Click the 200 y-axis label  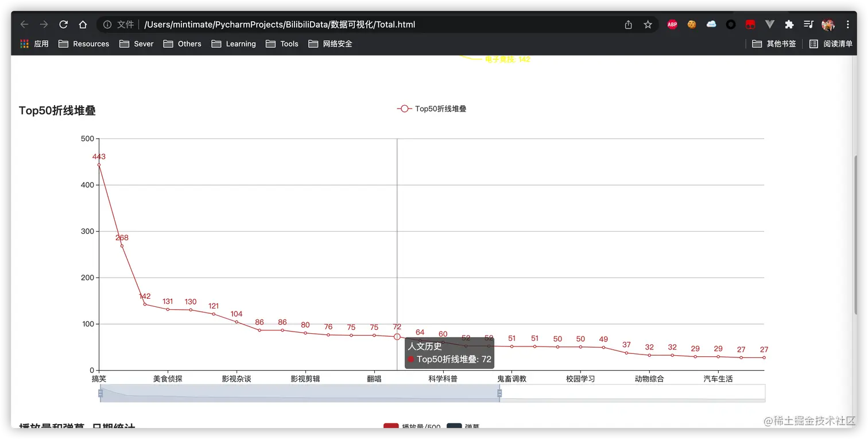(x=87, y=278)
